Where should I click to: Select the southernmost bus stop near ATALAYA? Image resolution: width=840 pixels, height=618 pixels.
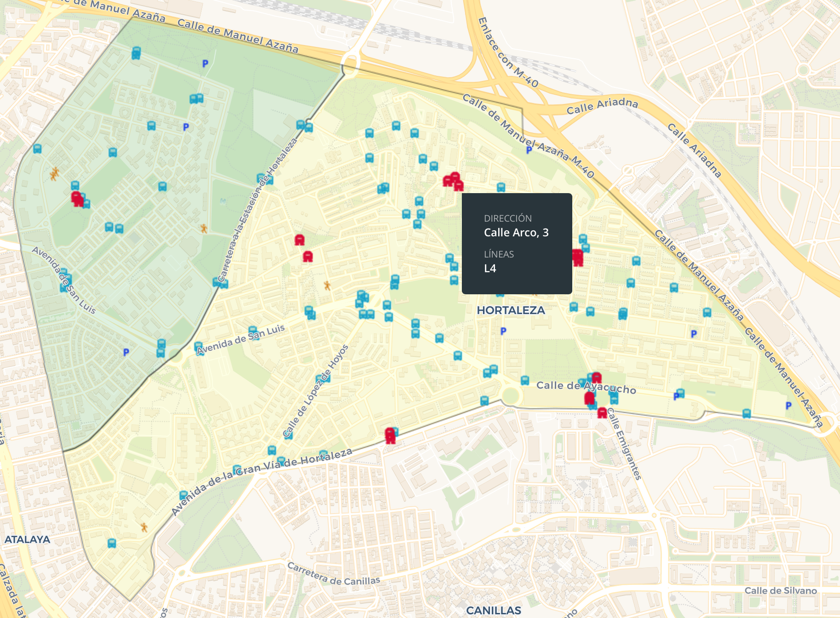point(112,544)
